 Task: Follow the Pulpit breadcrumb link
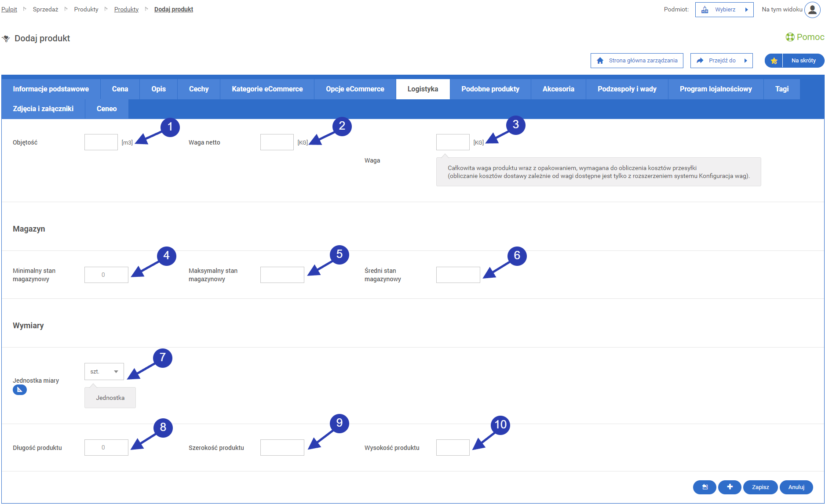click(9, 9)
